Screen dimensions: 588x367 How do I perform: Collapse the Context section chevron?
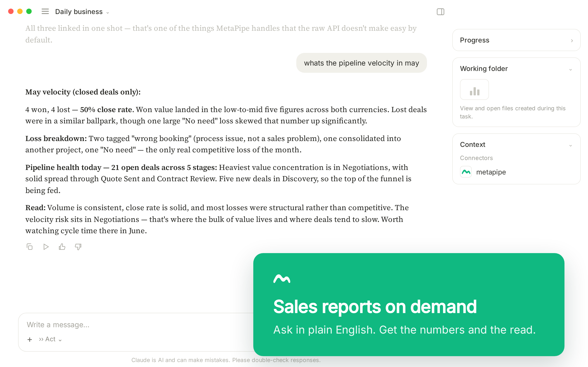[x=571, y=145]
